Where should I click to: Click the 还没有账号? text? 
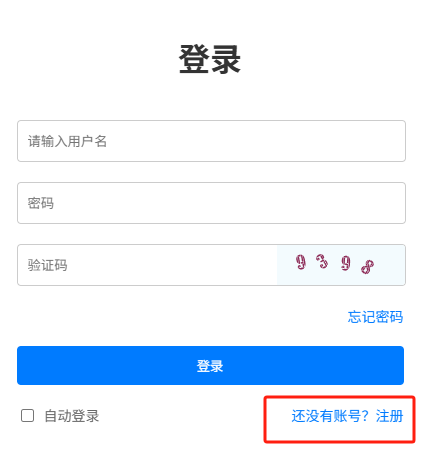[x=330, y=416]
